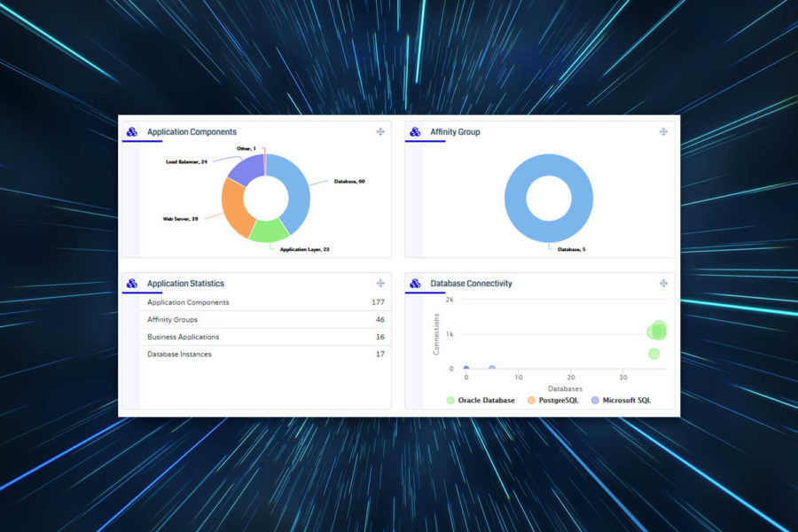Click the value 177 in Application Statistics

[378, 302]
